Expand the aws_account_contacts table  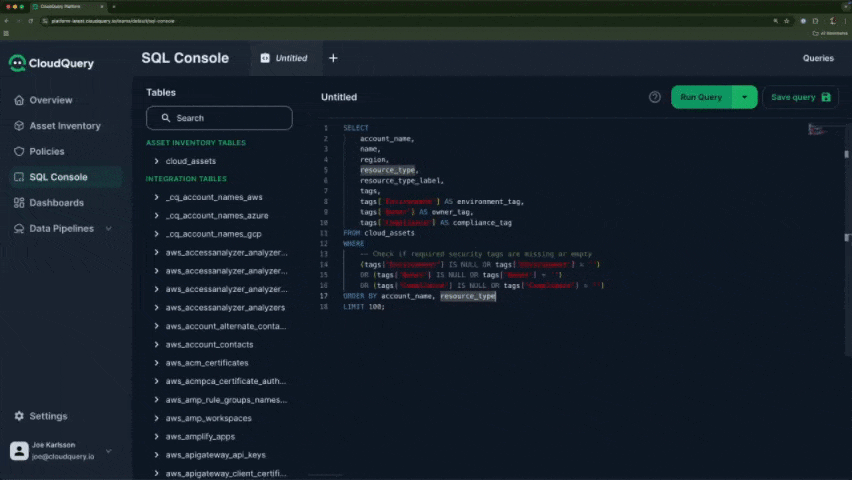(157, 344)
